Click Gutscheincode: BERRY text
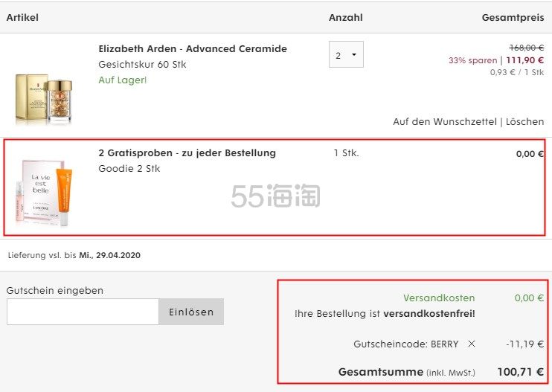This screenshot has height=392, width=552. tap(406, 344)
